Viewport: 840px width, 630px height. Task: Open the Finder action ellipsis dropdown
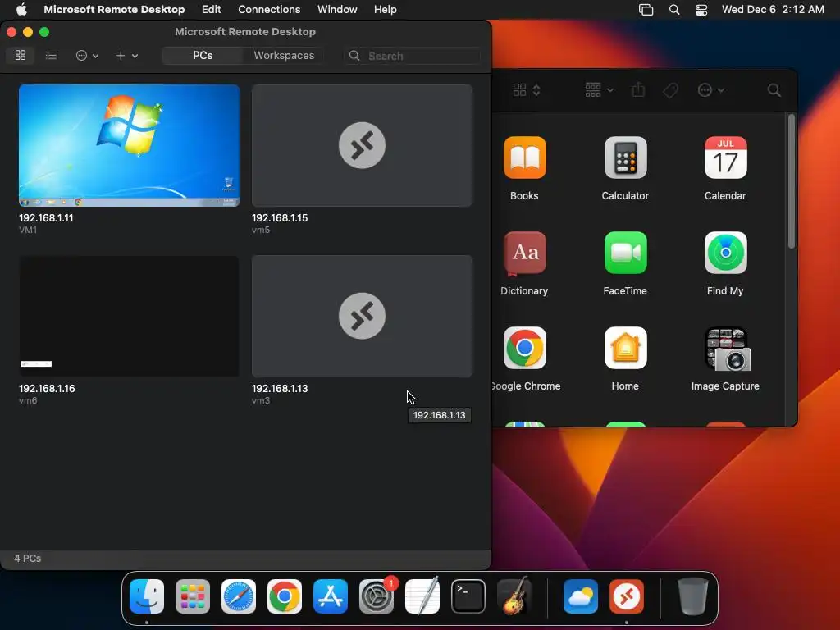tap(711, 90)
